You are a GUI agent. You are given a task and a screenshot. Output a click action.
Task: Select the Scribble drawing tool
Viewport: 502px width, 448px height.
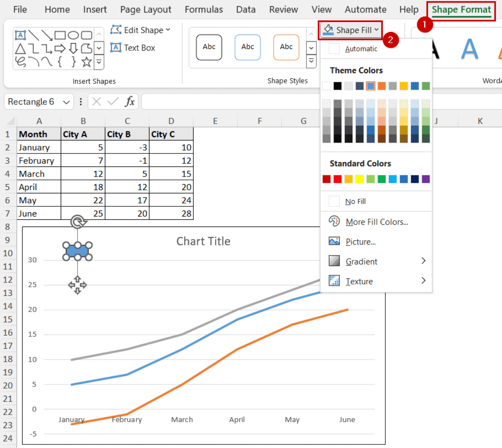tap(20, 61)
